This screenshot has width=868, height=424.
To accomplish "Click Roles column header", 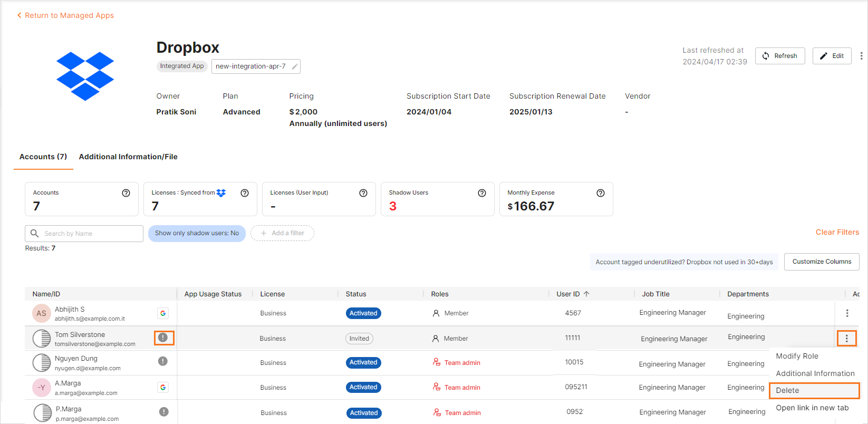I will (x=440, y=294).
